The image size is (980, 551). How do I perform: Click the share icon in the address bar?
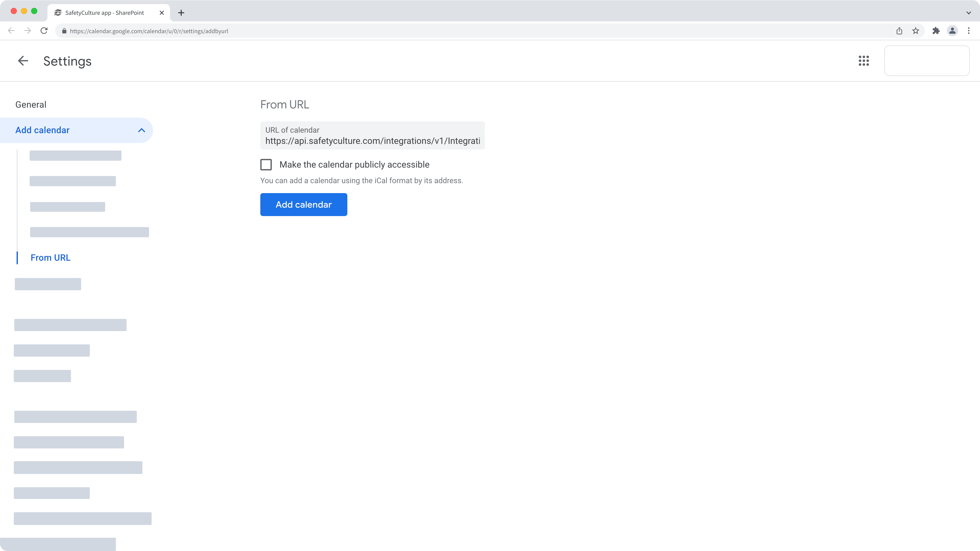pyautogui.click(x=899, y=31)
